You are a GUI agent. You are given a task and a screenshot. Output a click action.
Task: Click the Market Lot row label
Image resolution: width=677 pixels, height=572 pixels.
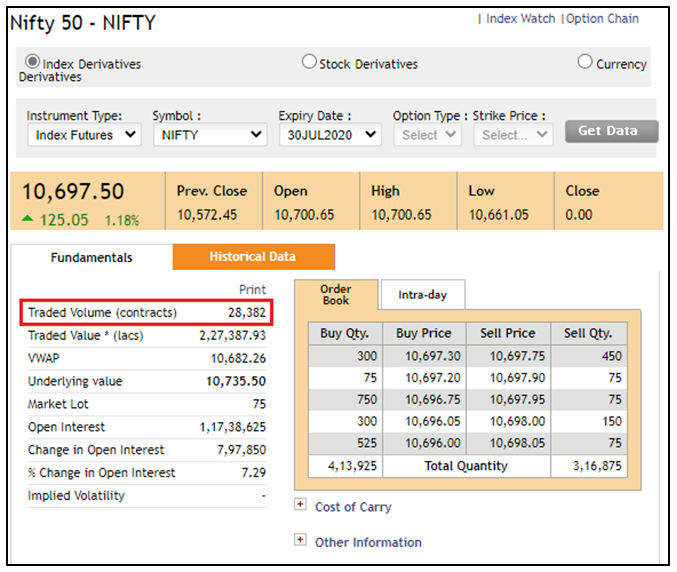click(58, 404)
